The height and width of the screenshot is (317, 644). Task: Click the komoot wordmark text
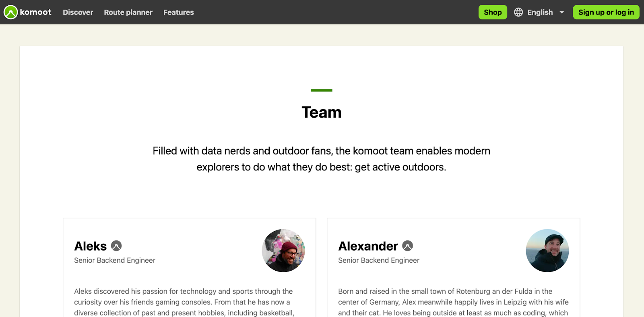pyautogui.click(x=36, y=12)
